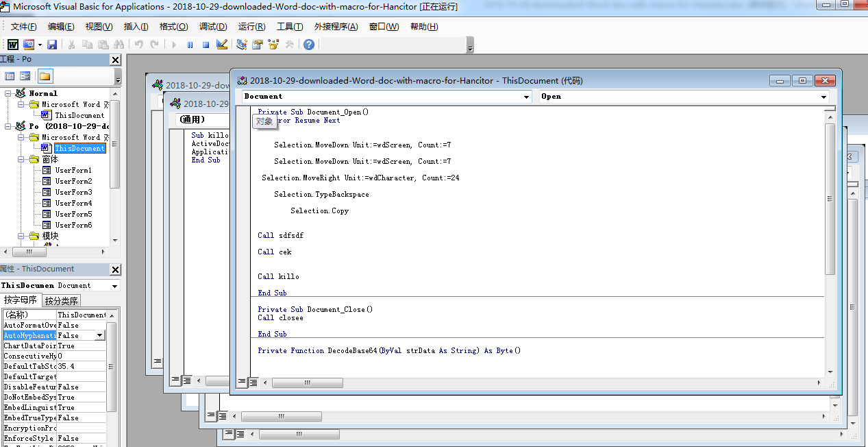Select ThisDocument under the Normal project
Image resolution: width=868 pixels, height=447 pixels.
[x=79, y=115]
